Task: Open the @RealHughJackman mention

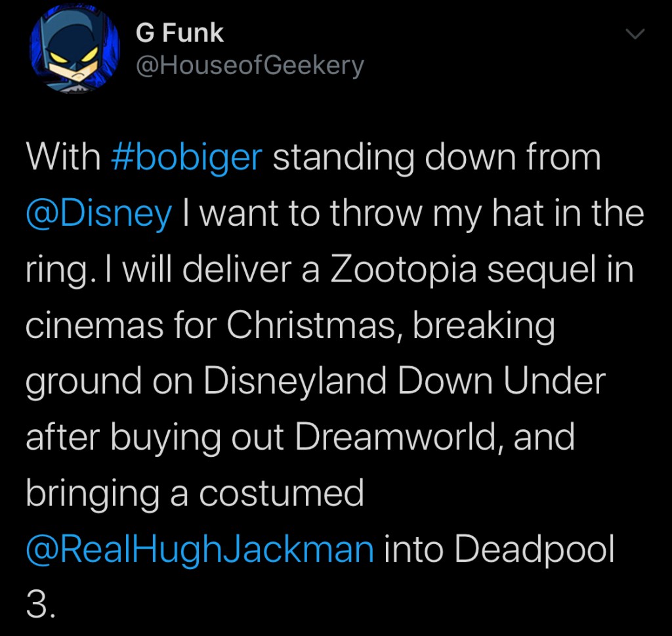Action: click(x=199, y=549)
